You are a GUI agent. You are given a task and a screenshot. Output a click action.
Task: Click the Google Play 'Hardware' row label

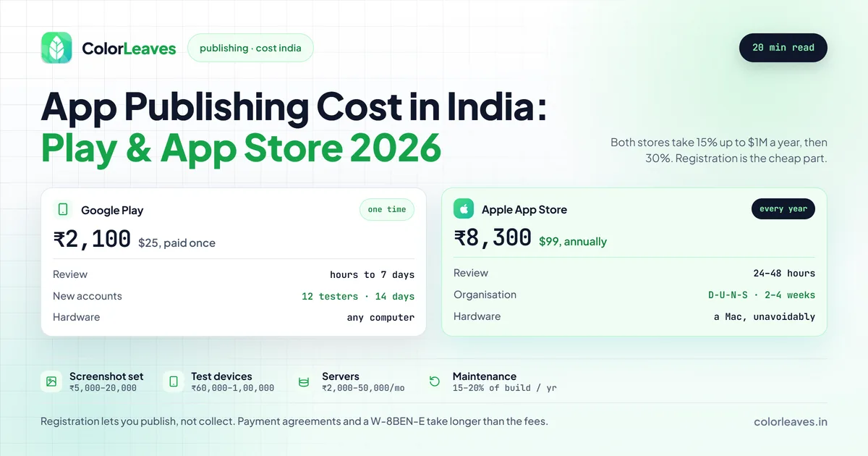tap(77, 317)
